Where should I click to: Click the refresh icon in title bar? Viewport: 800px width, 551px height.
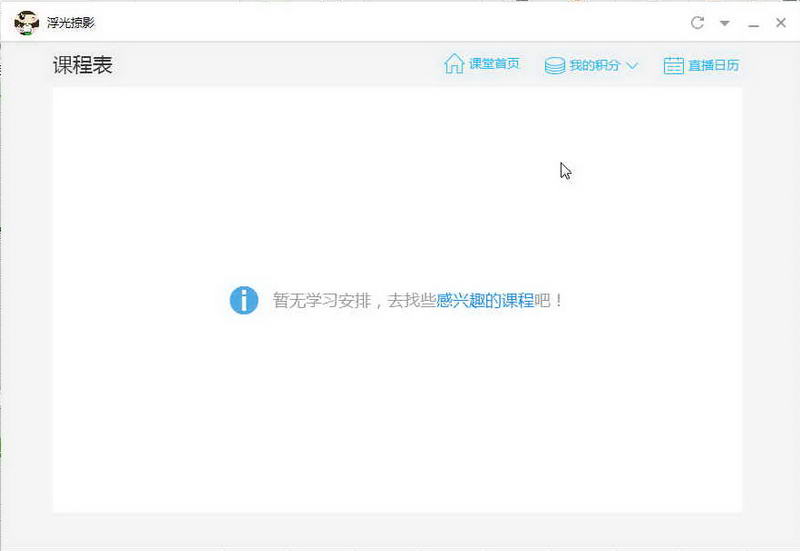[x=697, y=22]
